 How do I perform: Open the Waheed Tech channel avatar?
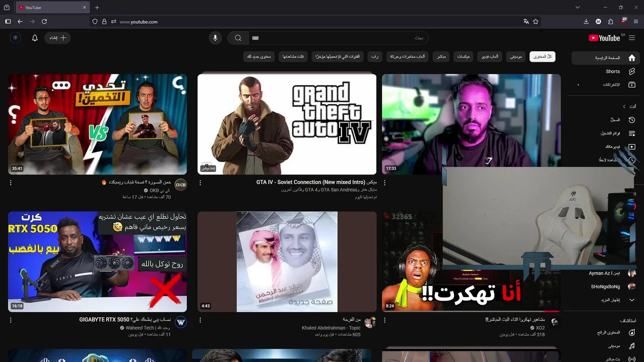181,322
